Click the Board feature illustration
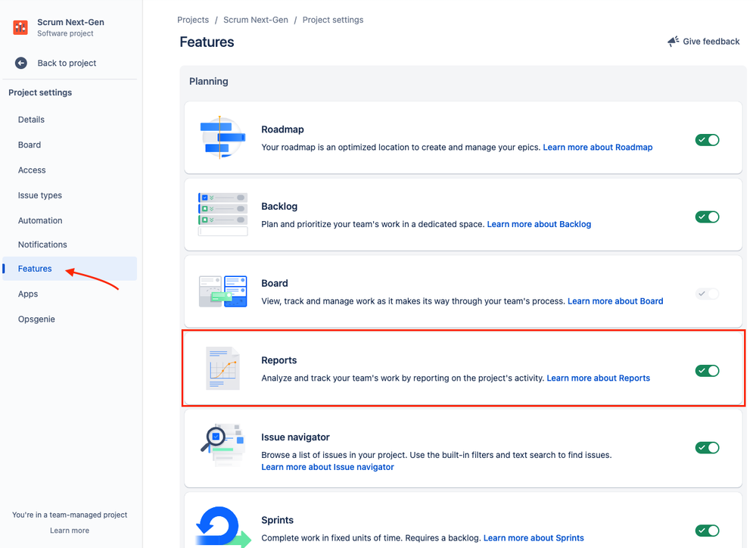This screenshot has width=756, height=548. [222, 291]
